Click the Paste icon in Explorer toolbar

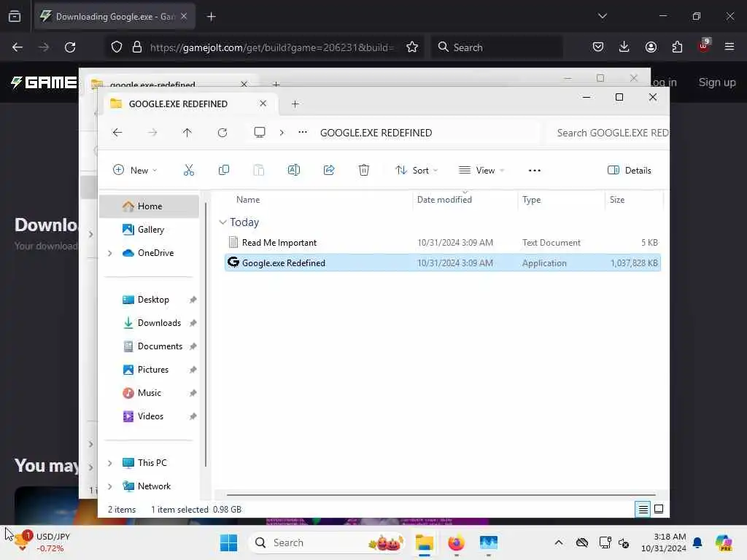(x=259, y=170)
